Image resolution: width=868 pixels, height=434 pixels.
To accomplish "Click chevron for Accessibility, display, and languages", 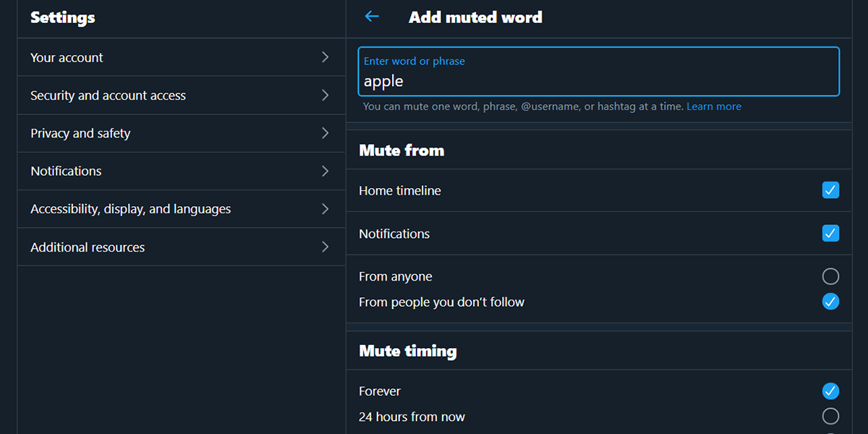I will (325, 209).
